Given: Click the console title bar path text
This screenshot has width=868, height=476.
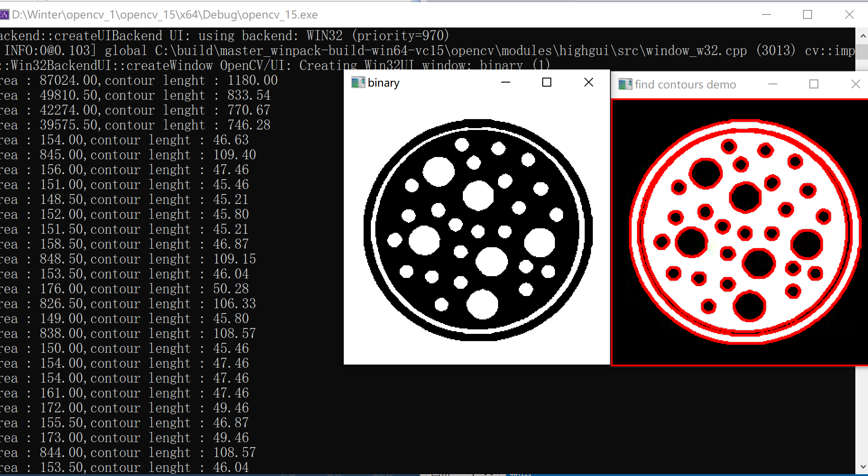Looking at the screenshot, I should pyautogui.click(x=165, y=14).
